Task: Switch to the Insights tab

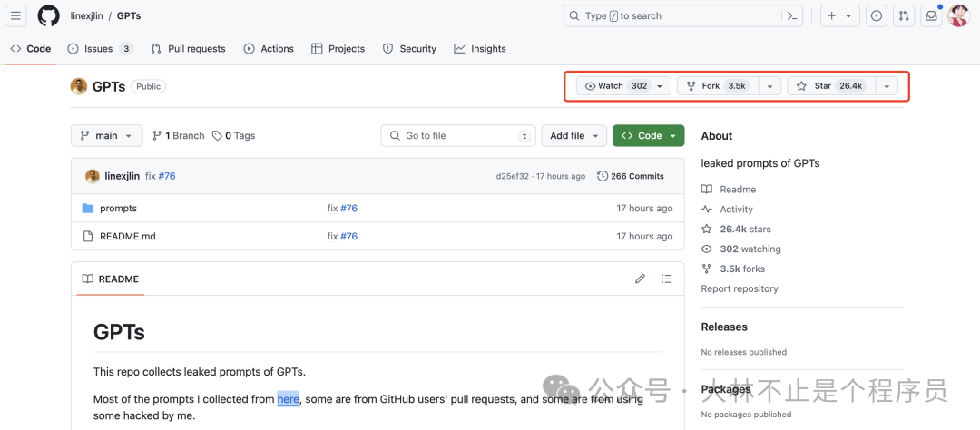Action: (x=480, y=49)
